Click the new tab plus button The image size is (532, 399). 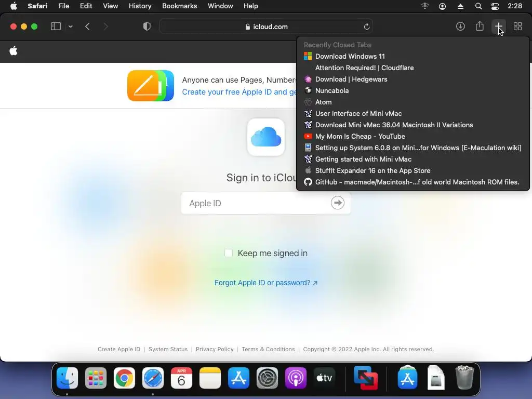498,26
